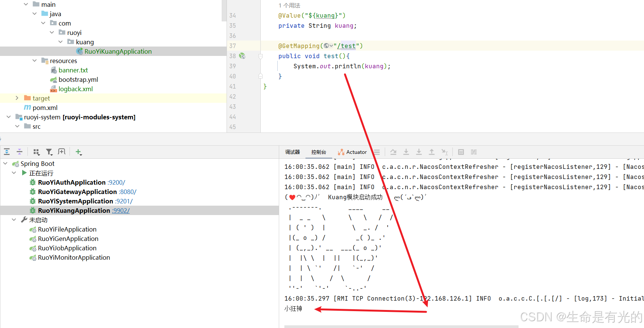Click the 'Kuang模块启动成功' console line
This screenshot has height=328, width=644.
[355, 197]
